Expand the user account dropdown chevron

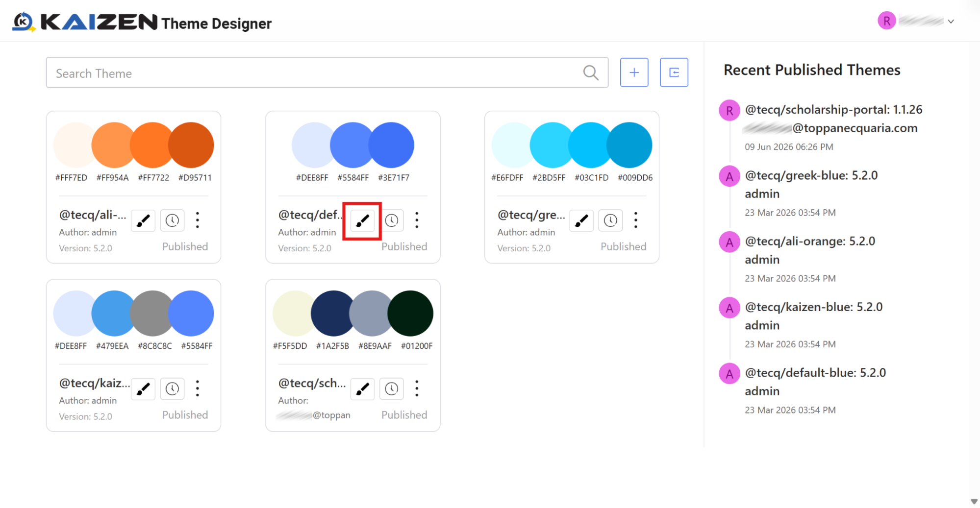pos(951,22)
